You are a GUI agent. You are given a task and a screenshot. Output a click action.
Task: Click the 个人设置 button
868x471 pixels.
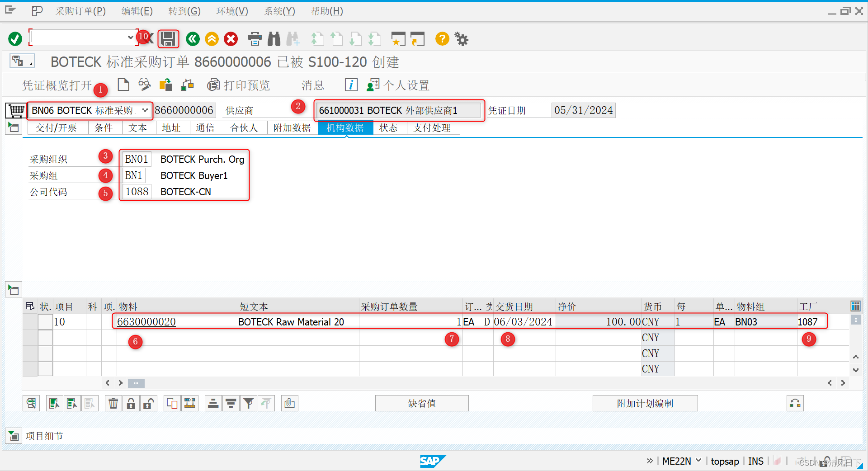tap(398, 85)
